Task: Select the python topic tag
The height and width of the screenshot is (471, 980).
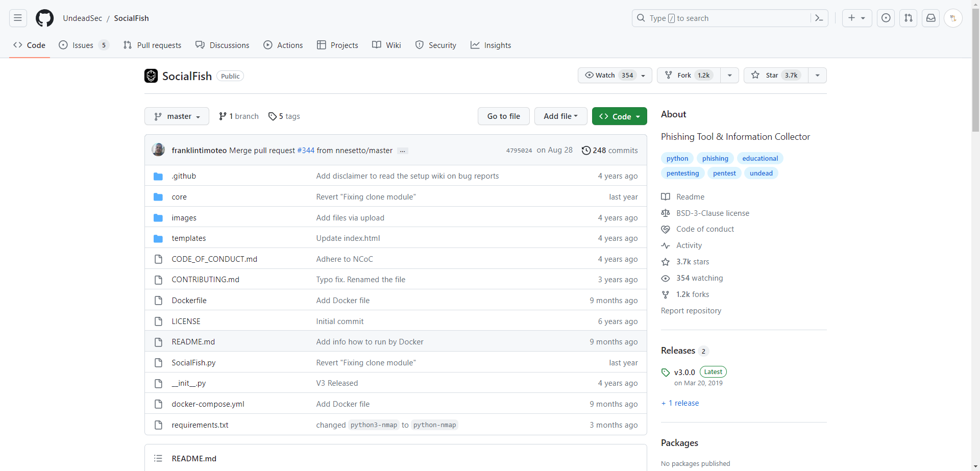Action: coord(677,159)
